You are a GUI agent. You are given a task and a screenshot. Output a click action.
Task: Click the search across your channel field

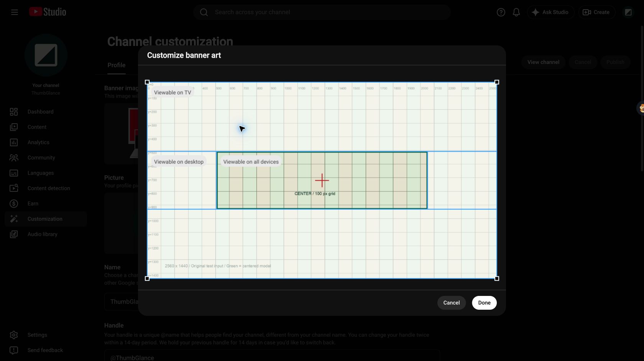(322, 12)
